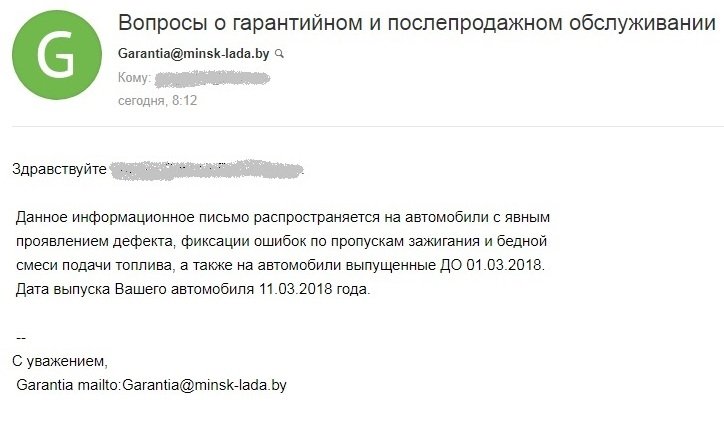Click the name "Garantia" in the signature
Viewport: 724px width, 447px height.
point(45,384)
